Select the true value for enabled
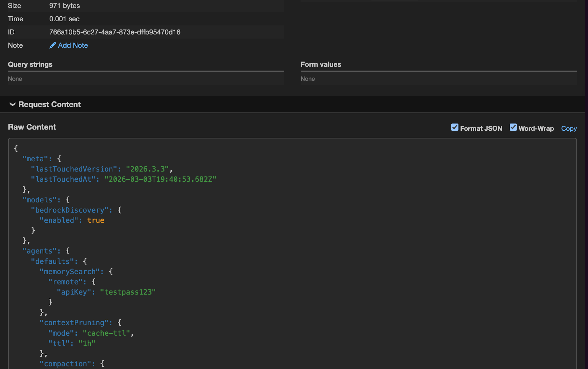This screenshot has width=588, height=369. coord(96,220)
